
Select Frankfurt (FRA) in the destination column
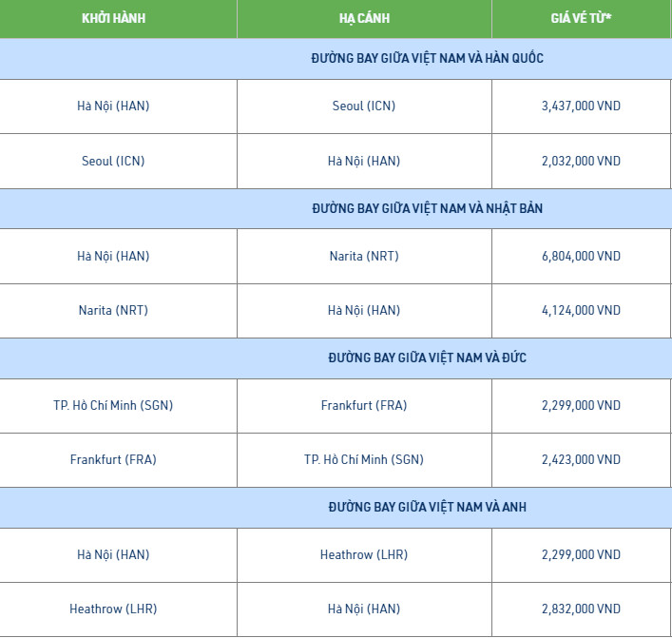[364, 406]
